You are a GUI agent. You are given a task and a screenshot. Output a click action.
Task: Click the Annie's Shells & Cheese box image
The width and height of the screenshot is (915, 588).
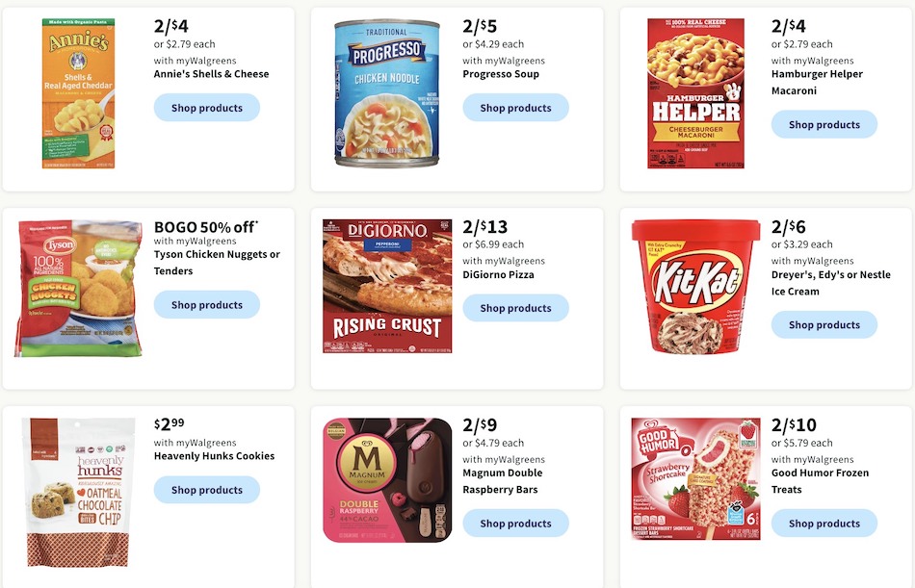(x=78, y=93)
